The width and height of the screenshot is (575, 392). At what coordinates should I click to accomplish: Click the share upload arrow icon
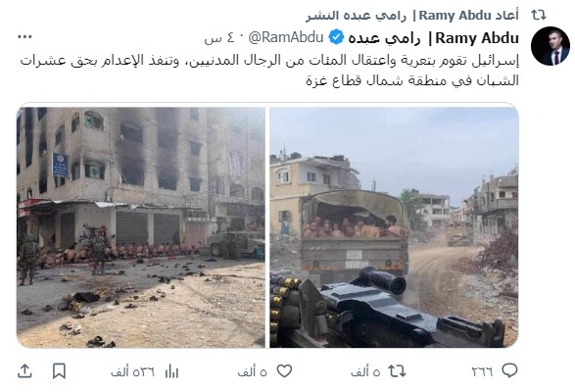click(24, 371)
